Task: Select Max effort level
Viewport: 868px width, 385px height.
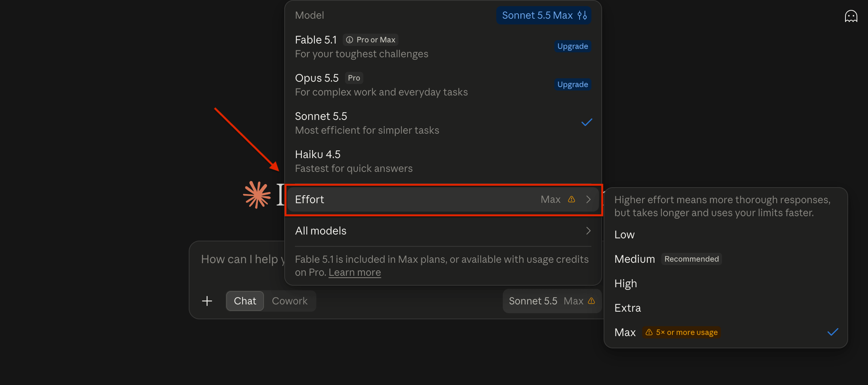Action: point(725,332)
